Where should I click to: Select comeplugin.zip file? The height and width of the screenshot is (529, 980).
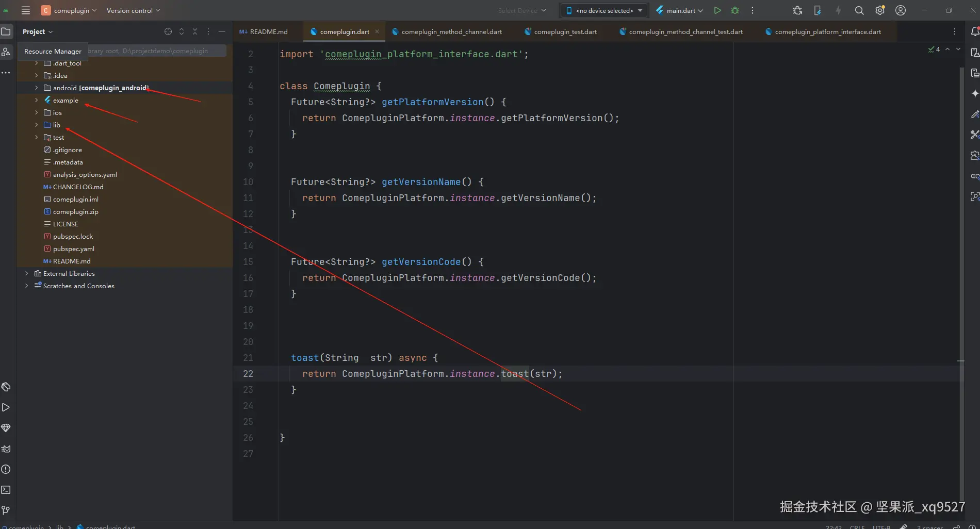[x=75, y=211]
